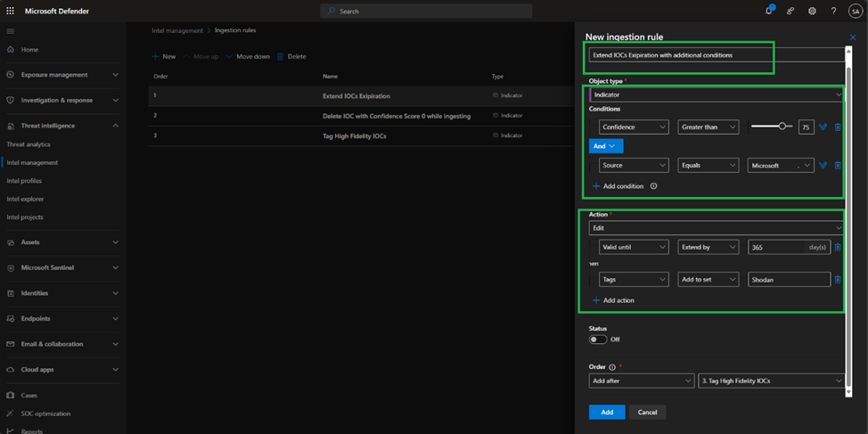This screenshot has width=868, height=434.
Task: Open Threat analytics in the sidebar
Action: 29,144
